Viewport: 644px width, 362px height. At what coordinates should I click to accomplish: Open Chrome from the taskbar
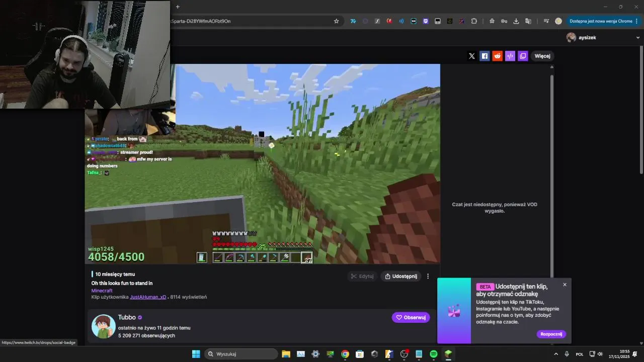345,354
